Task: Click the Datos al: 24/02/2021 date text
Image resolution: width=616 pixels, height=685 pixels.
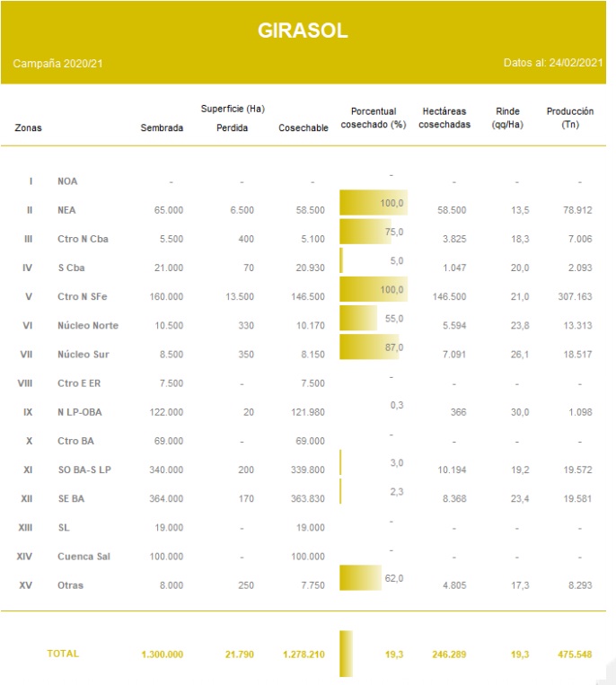Action: [x=552, y=65]
